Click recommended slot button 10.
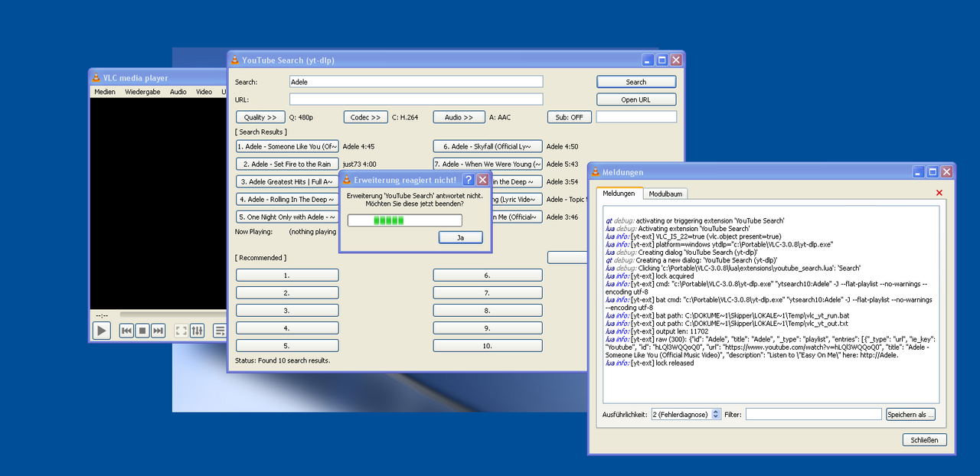 [x=488, y=345]
